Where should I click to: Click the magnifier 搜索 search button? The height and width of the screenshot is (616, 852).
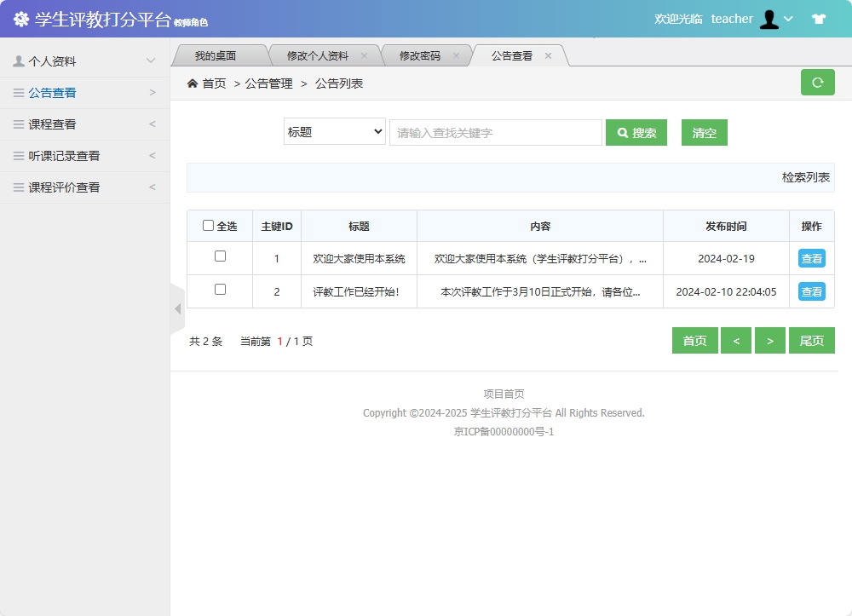tap(636, 132)
